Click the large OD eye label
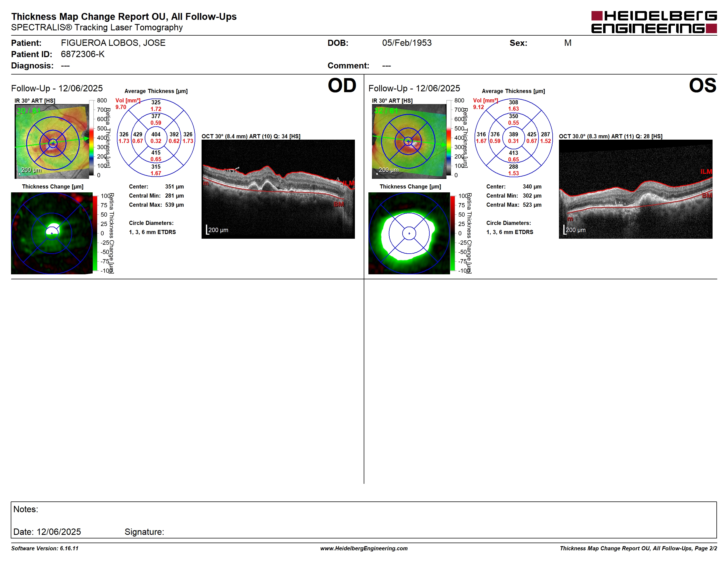The width and height of the screenshot is (728, 563). pos(342,85)
